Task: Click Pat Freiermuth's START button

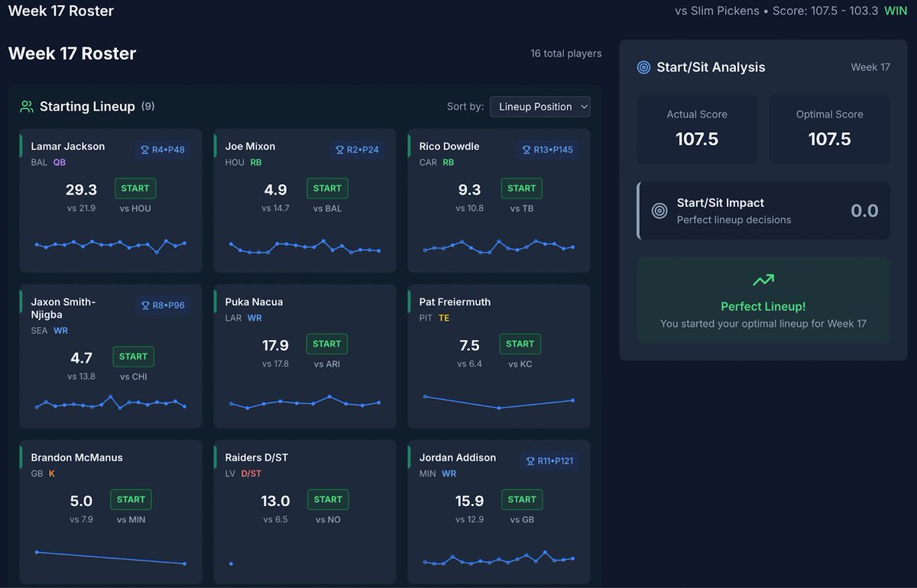Action: coord(520,344)
